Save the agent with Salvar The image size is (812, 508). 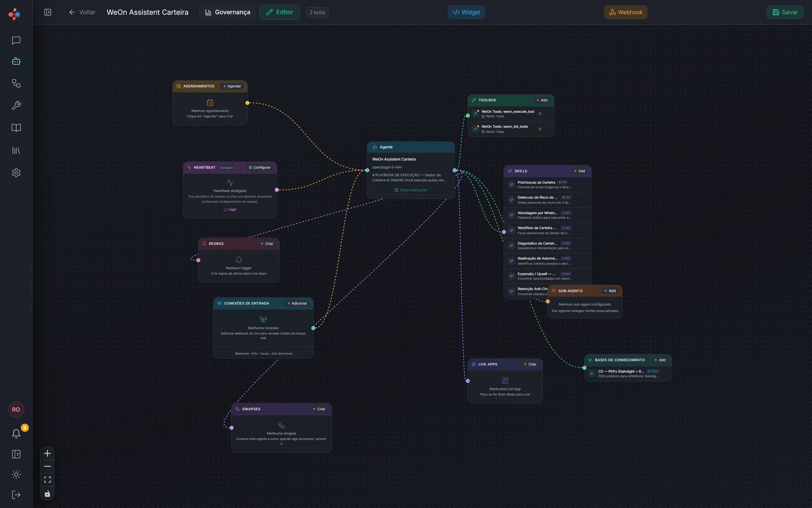point(785,12)
